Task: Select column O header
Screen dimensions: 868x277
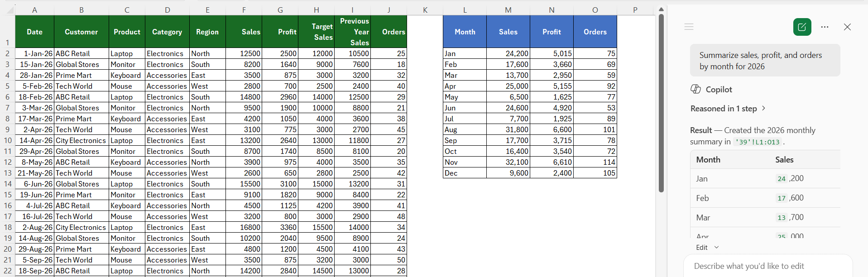Action: pos(595,10)
